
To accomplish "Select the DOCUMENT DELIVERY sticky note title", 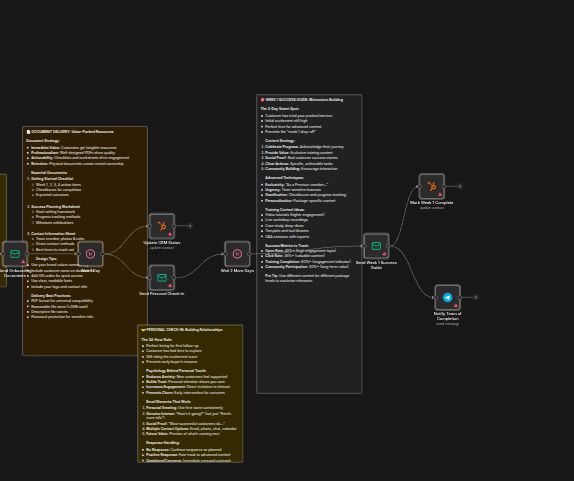I will click(70, 131).
